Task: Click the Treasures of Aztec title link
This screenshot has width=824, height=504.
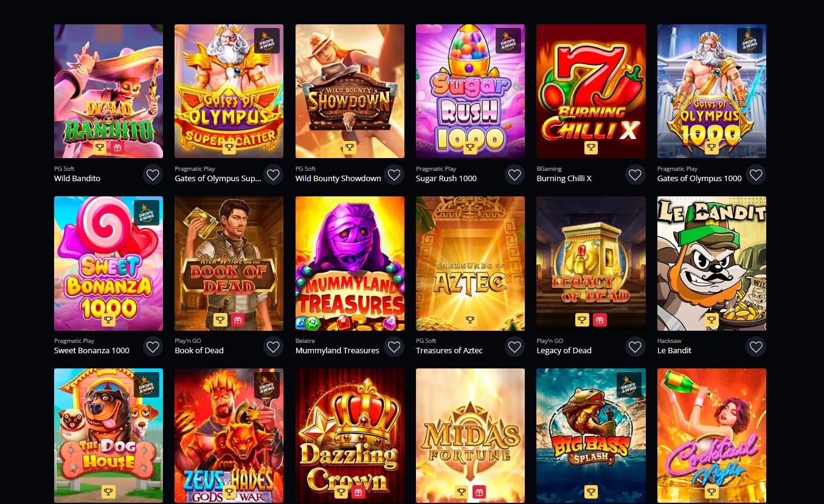Action: 449,351
